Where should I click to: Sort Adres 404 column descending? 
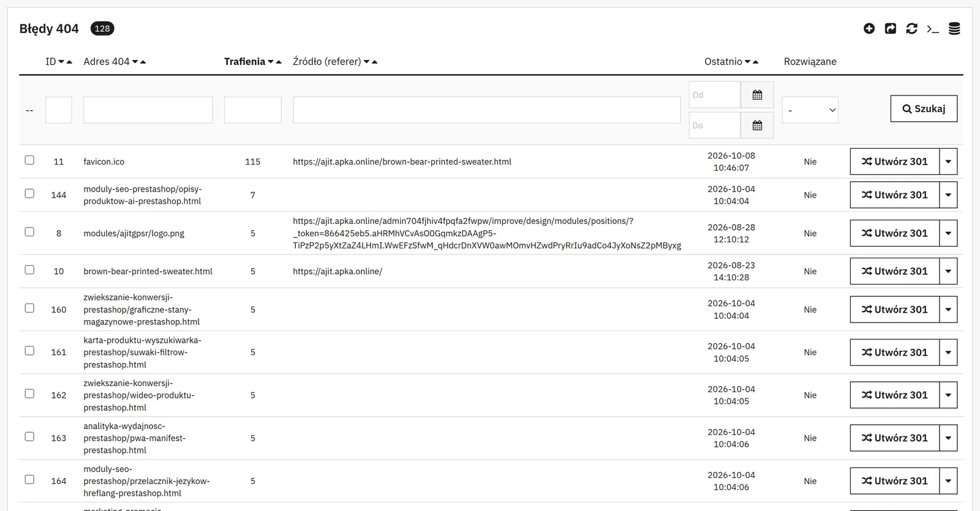click(x=135, y=62)
